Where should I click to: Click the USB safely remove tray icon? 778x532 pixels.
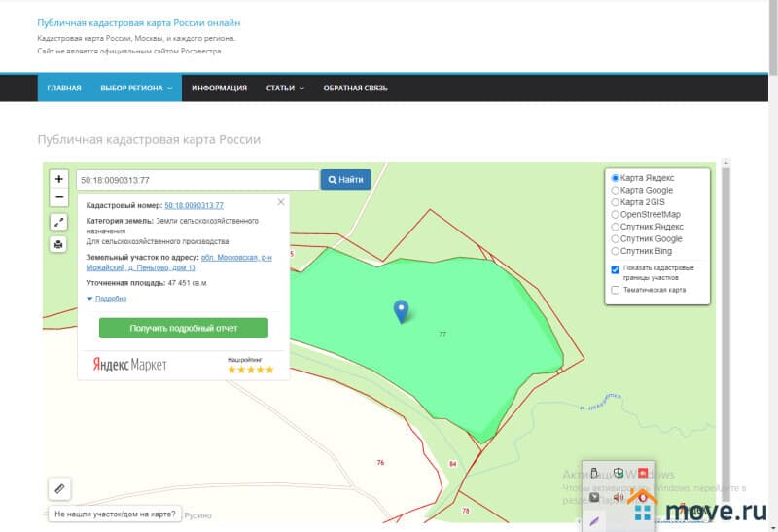594,474
